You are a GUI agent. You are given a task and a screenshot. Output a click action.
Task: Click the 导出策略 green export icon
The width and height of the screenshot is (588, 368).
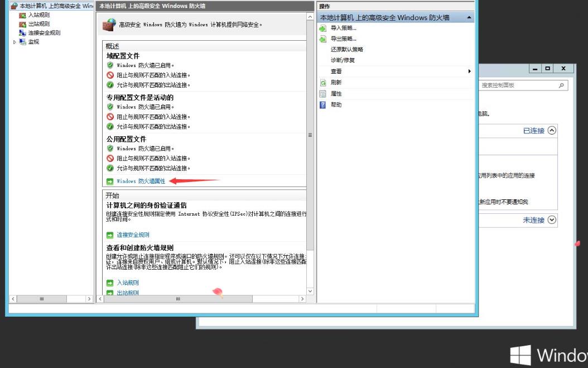pos(323,39)
